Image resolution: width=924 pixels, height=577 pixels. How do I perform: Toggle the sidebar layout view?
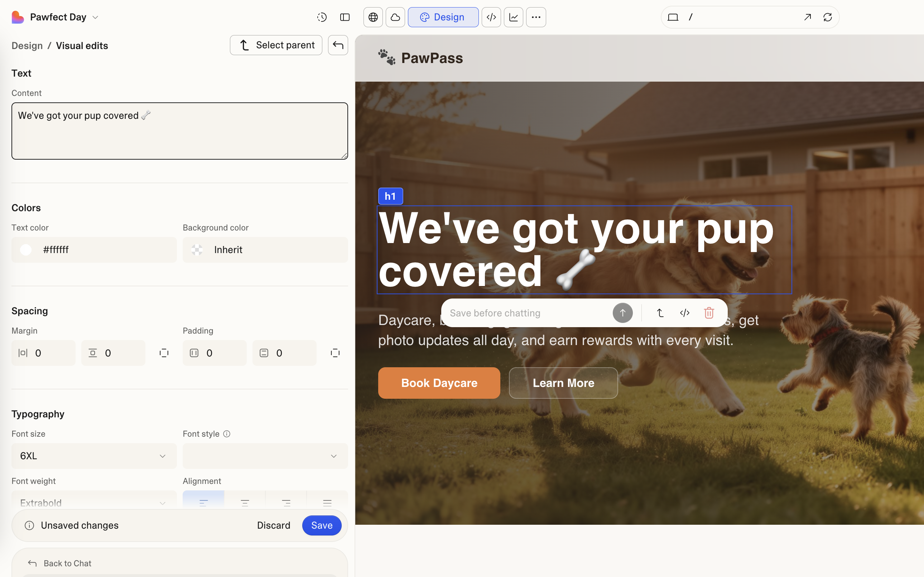click(x=345, y=17)
